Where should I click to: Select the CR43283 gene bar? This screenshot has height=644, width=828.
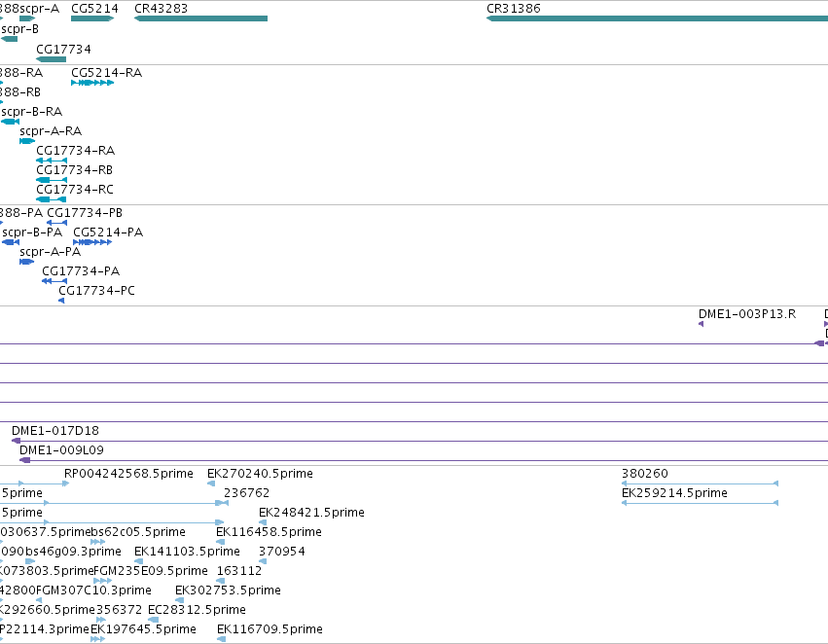click(200, 18)
